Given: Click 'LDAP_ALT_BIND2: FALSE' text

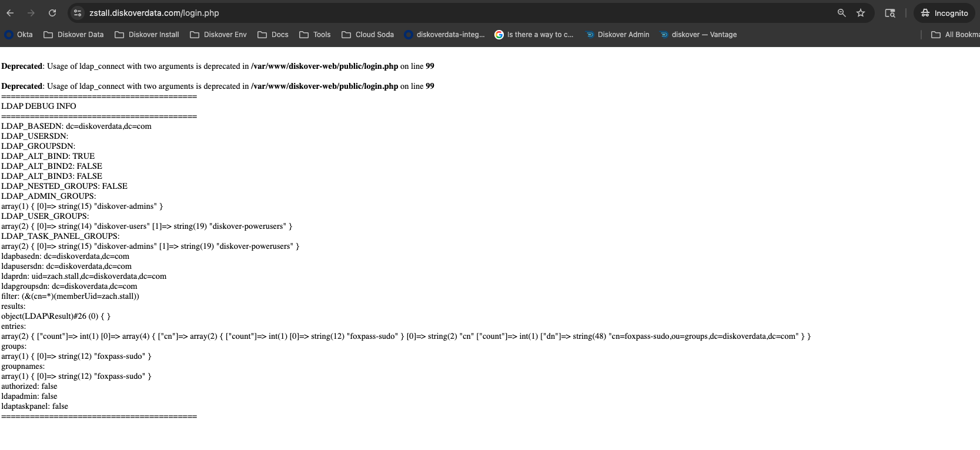Looking at the screenshot, I should [52, 166].
